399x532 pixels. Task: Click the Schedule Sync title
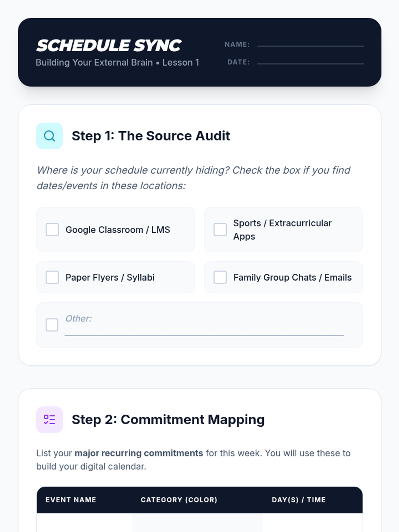[x=109, y=46]
